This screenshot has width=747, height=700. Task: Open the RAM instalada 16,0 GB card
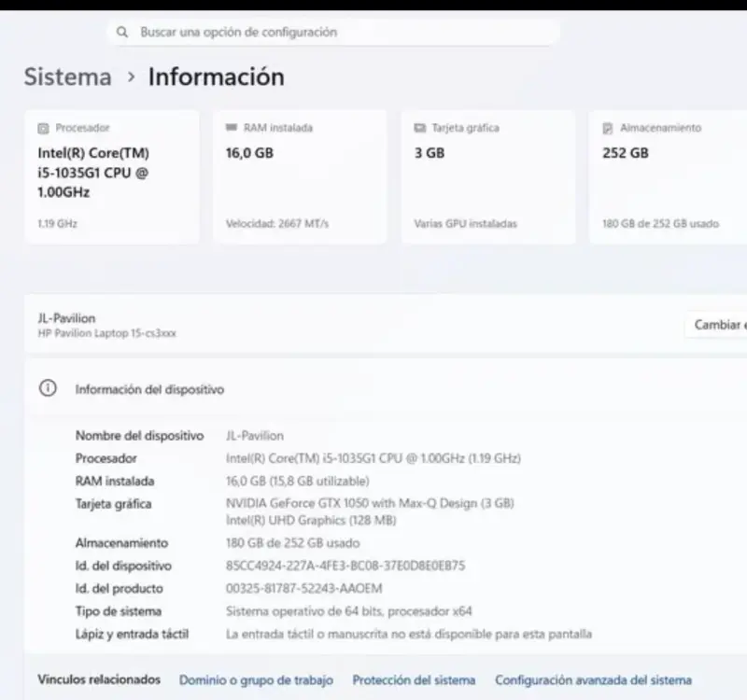pos(300,177)
